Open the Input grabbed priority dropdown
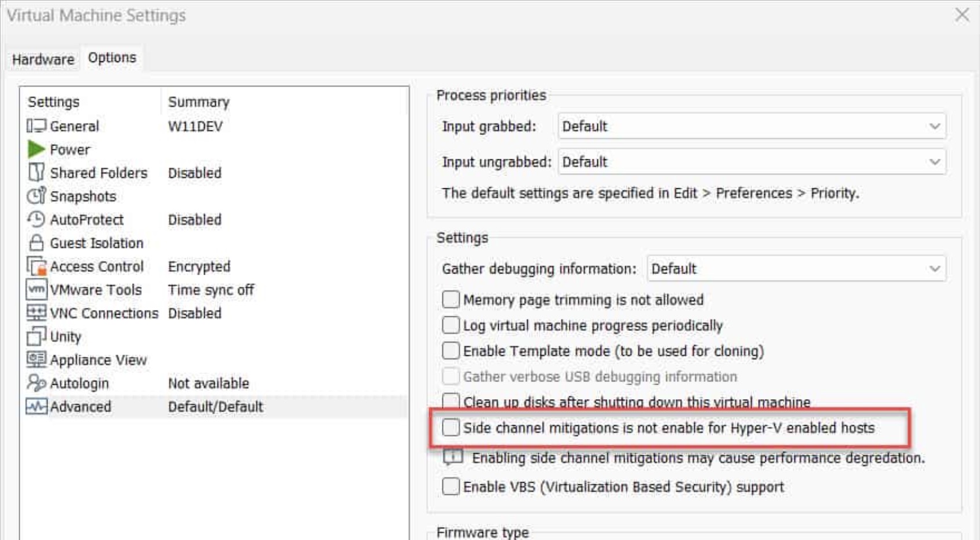The width and height of the screenshot is (980, 540). click(x=752, y=126)
